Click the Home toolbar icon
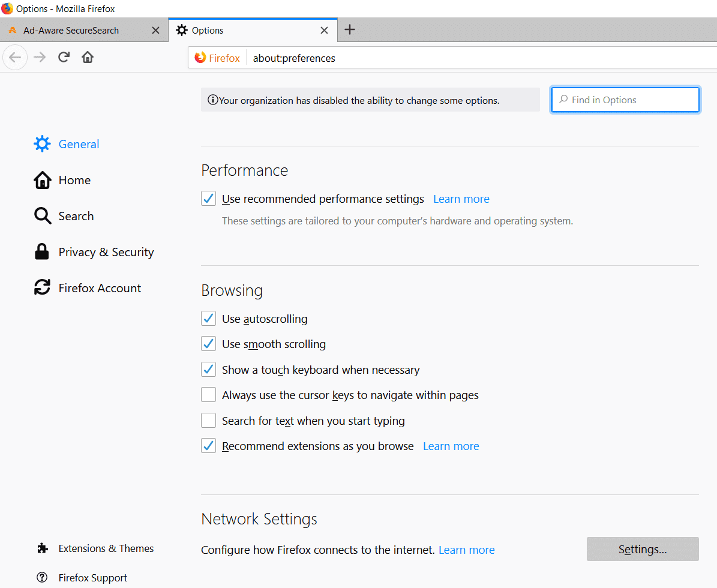The image size is (717, 588). coord(88,58)
